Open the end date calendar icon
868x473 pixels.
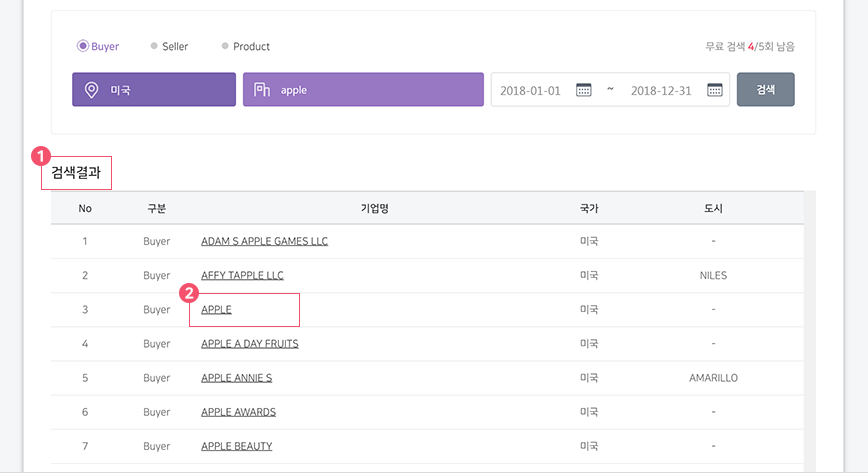point(715,90)
